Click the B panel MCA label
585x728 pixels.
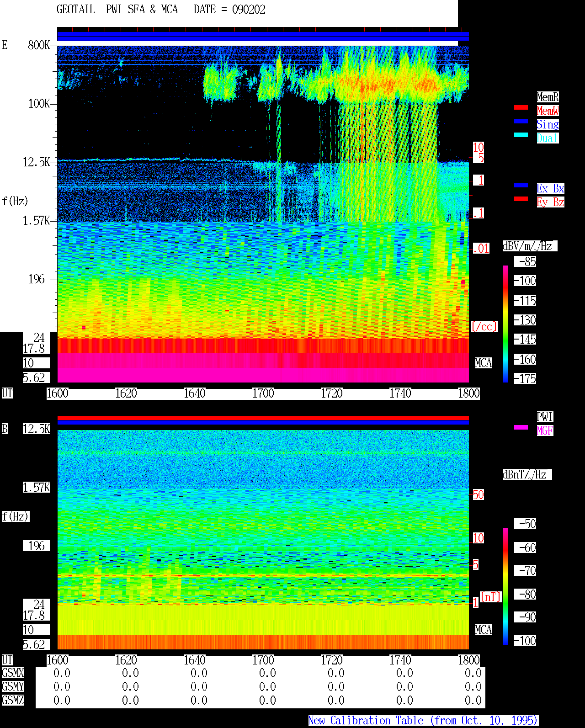pyautogui.click(x=484, y=630)
